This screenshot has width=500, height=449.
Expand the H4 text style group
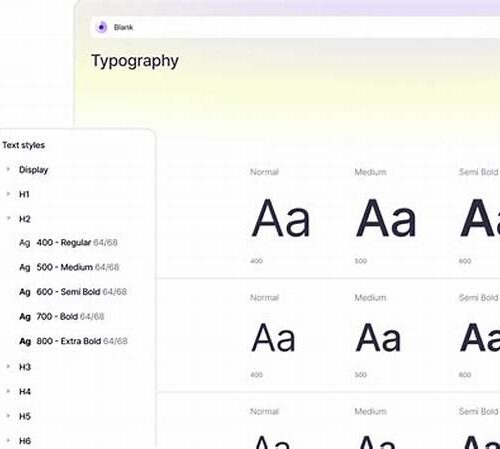[x=8, y=391]
